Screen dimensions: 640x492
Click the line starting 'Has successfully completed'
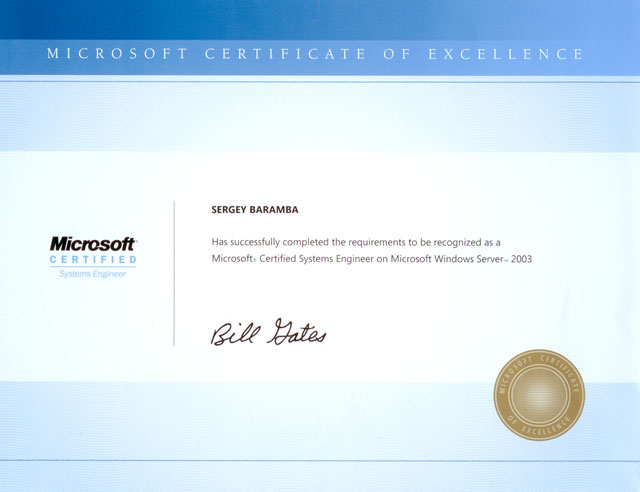(x=356, y=243)
